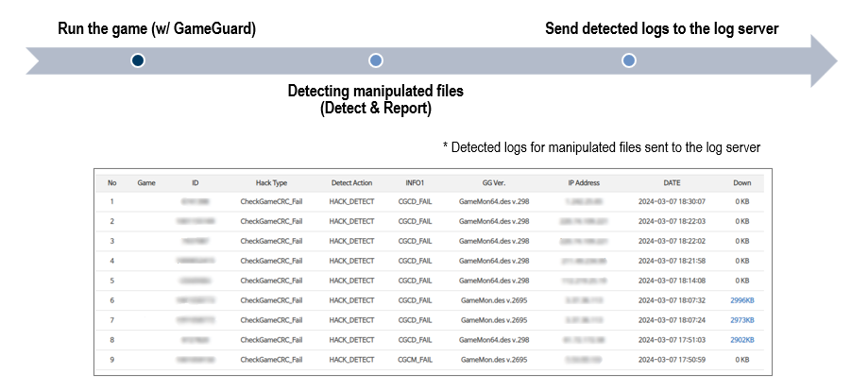Open the 2902KB download link
The height and width of the screenshot is (392, 868).
741,340
